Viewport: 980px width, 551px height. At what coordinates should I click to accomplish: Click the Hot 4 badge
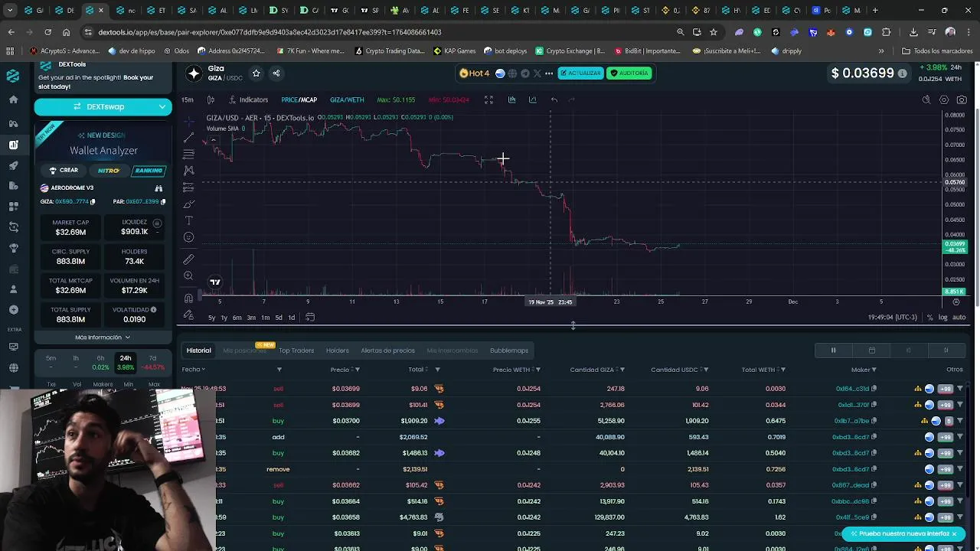click(475, 73)
